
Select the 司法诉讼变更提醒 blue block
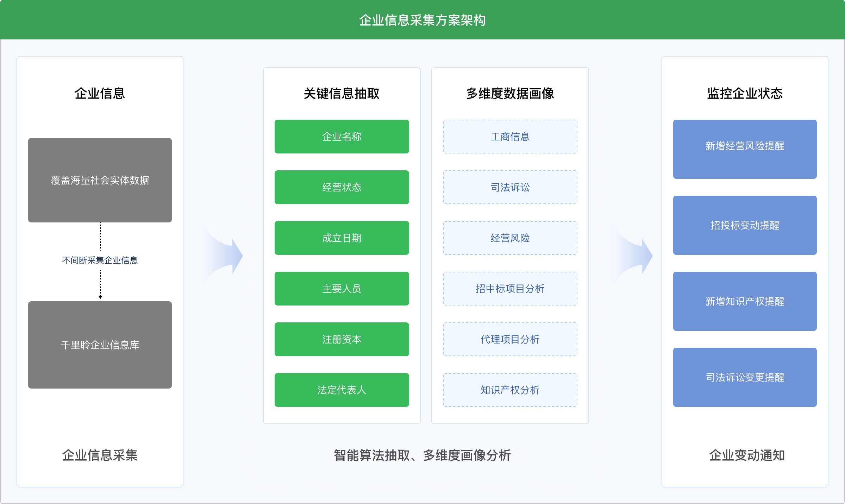(745, 377)
